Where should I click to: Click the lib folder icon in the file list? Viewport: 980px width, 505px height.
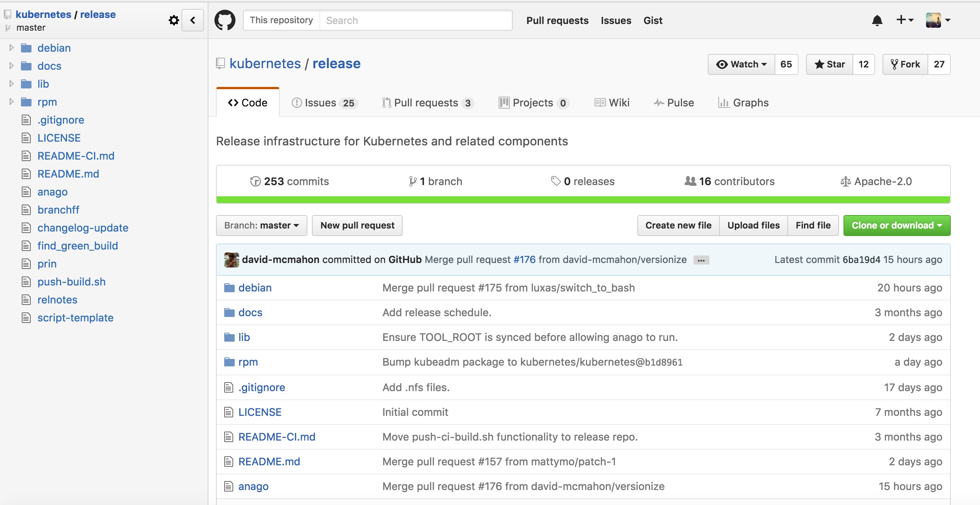coord(229,337)
